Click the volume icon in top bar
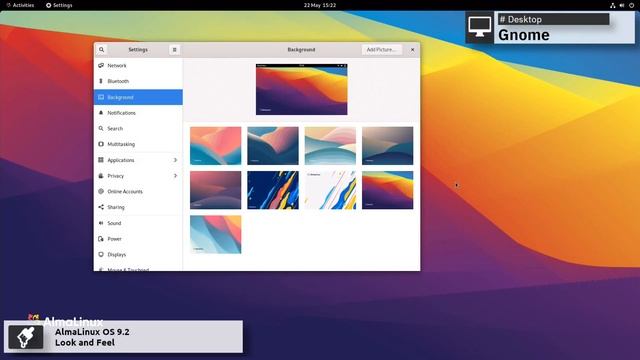This screenshot has width=640, height=360. pyautogui.click(x=622, y=5)
